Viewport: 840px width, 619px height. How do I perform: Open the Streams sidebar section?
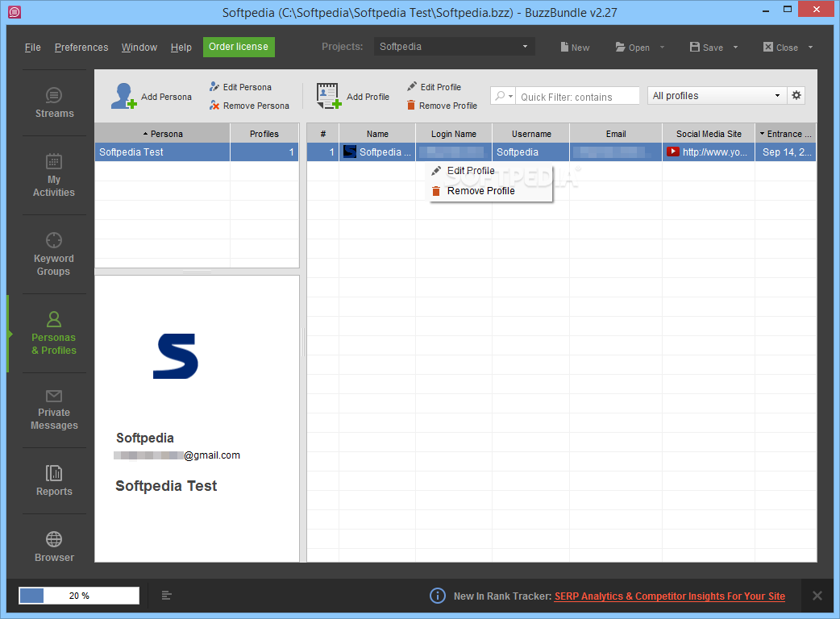point(54,103)
